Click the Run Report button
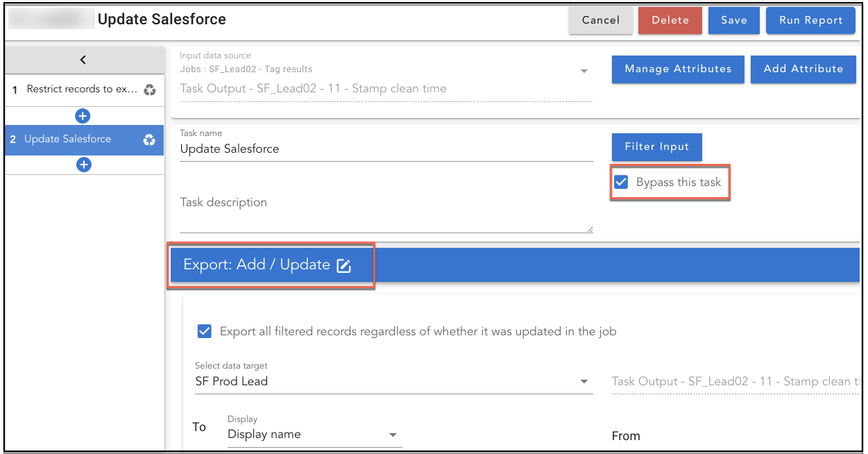This screenshot has height=454, width=868. 810,20
